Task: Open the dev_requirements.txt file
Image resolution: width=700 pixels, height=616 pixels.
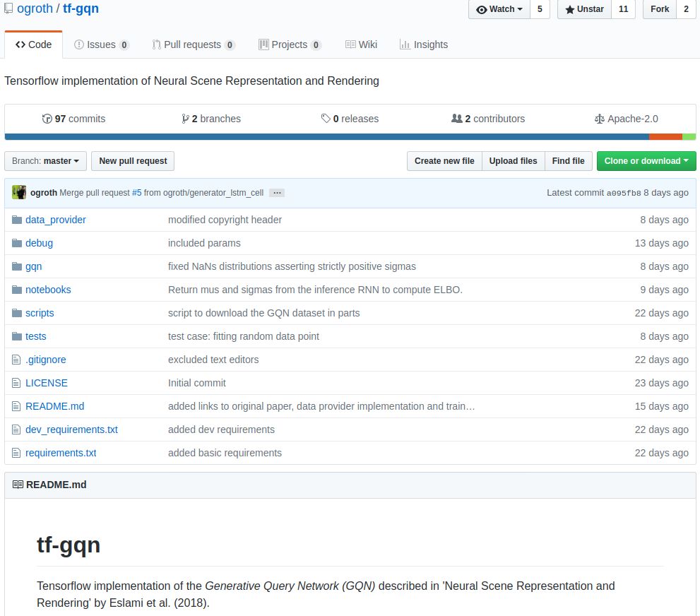Action: [x=71, y=430]
